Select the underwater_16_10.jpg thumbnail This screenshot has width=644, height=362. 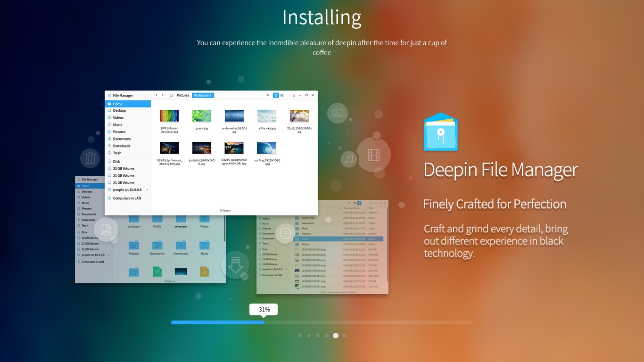234,116
